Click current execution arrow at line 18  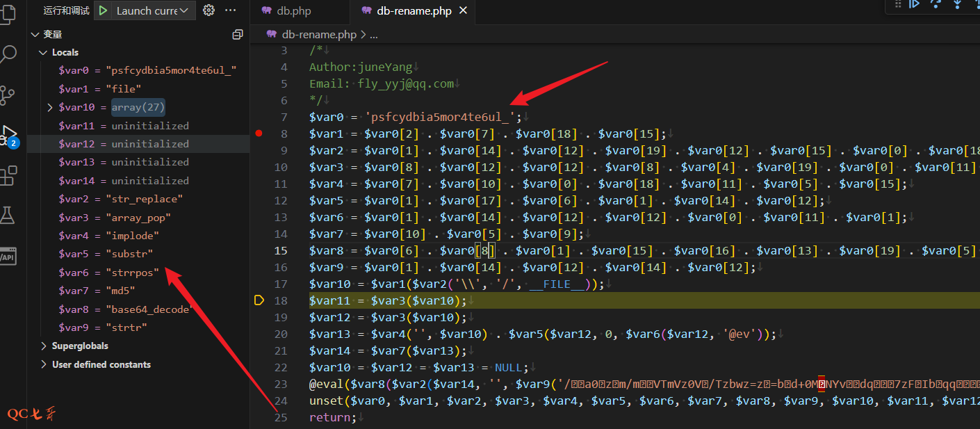pyautogui.click(x=259, y=300)
